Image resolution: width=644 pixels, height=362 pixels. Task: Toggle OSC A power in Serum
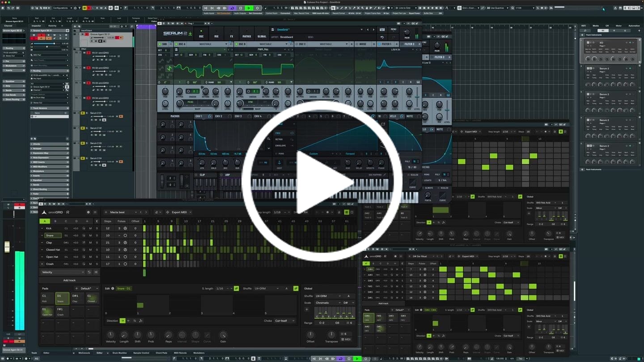click(177, 44)
